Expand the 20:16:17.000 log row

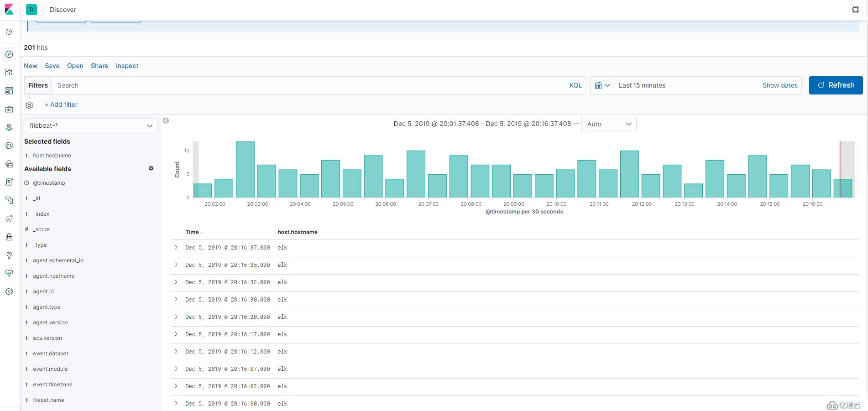pos(176,334)
